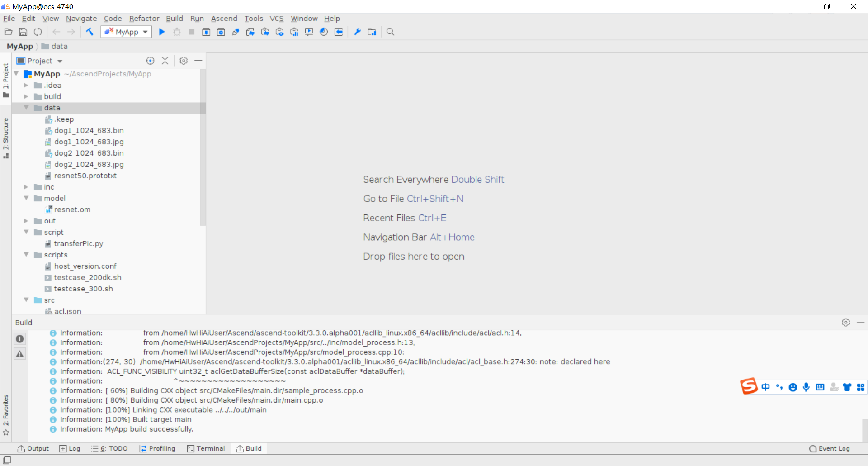This screenshot has width=868, height=466.
Task: Click the Project tree vertical scrollbar
Action: pyautogui.click(x=203, y=147)
